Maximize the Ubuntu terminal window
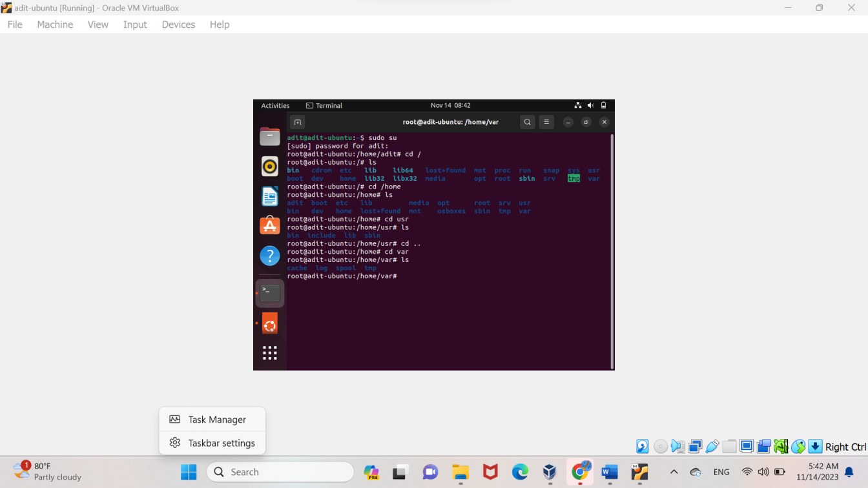 pyautogui.click(x=586, y=122)
